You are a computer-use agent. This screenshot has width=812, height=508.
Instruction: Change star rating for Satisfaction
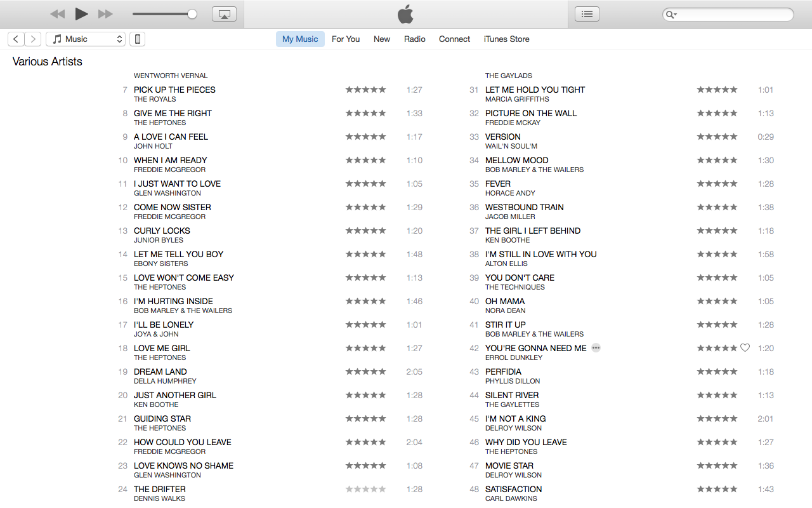(717, 489)
